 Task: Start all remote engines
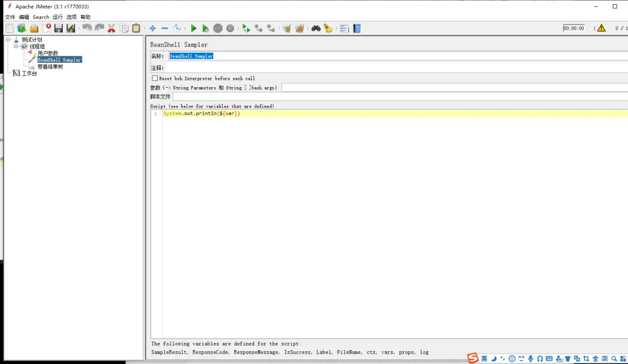point(247,28)
